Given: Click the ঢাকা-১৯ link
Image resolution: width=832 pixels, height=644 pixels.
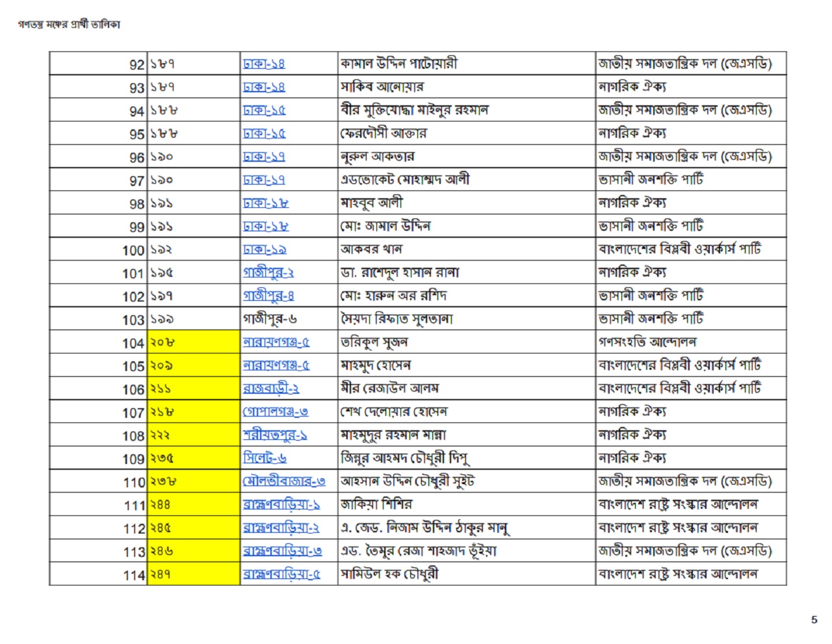Looking at the screenshot, I should pyautogui.click(x=264, y=250).
